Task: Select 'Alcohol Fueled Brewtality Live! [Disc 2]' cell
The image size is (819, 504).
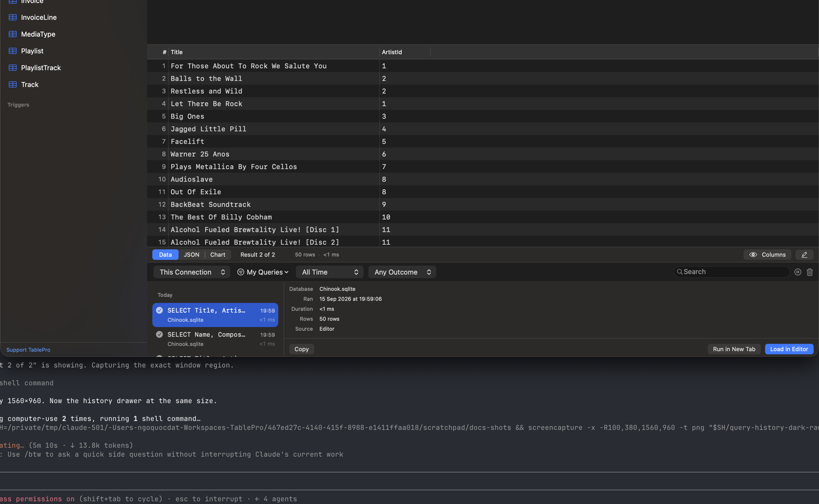Action: tap(274, 242)
